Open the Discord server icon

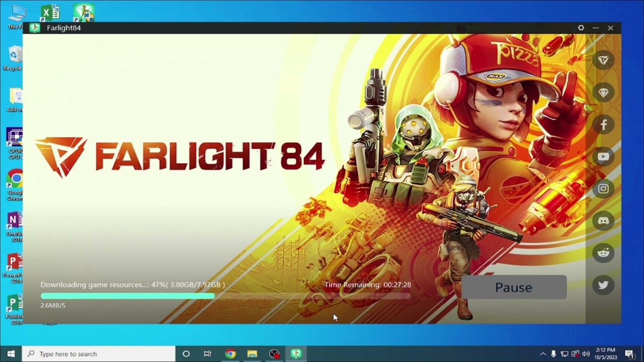[603, 221]
